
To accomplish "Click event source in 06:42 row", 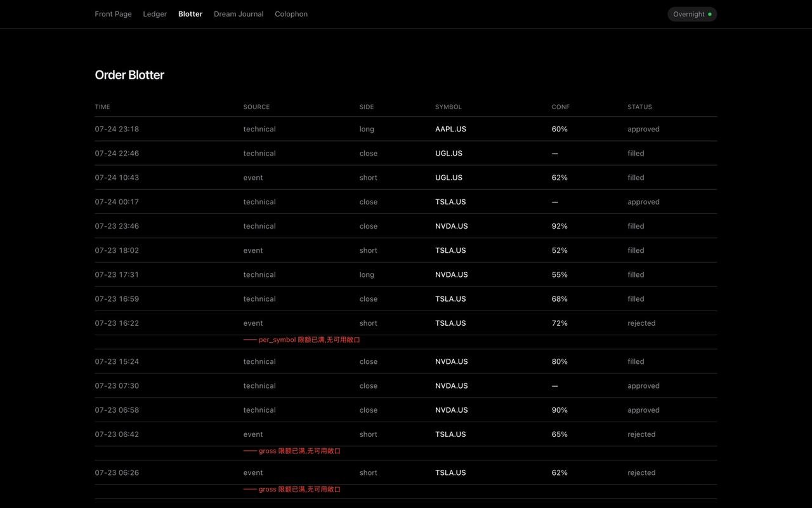I will click(253, 434).
